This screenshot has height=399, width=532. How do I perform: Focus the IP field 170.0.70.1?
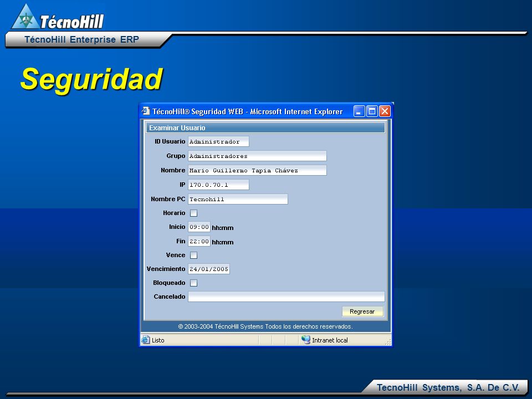218,185
